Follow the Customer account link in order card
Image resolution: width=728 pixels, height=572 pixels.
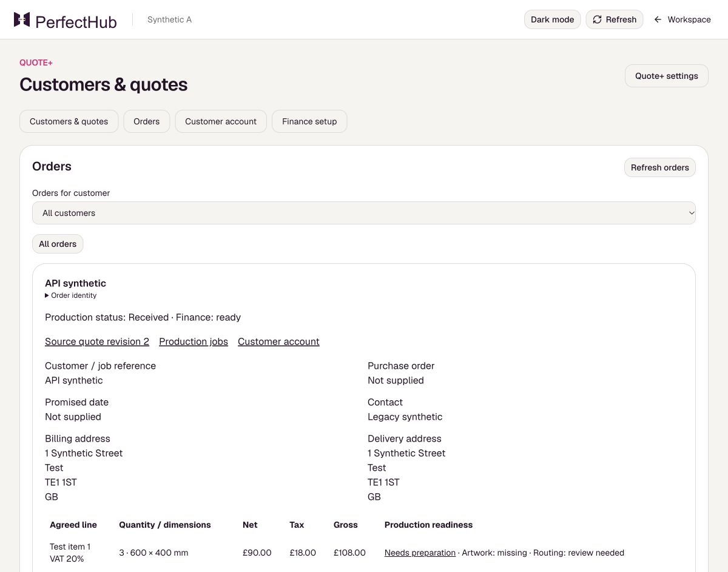[278, 342]
